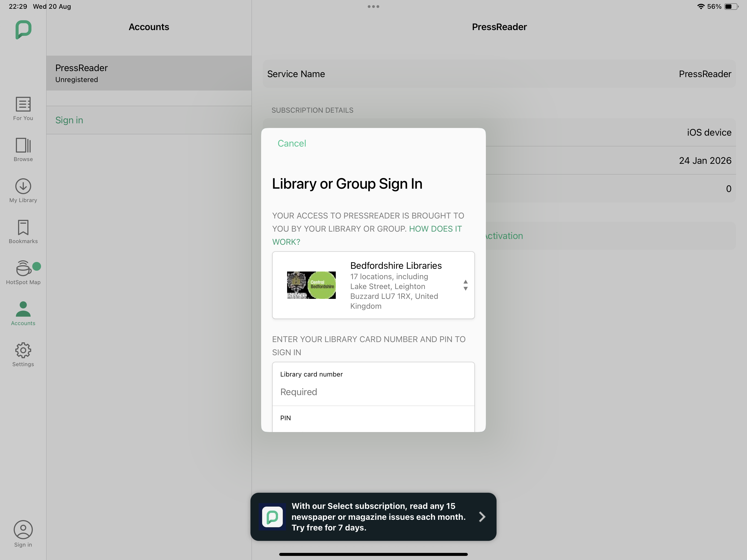Cancel the library sign in dialog

coord(291,143)
